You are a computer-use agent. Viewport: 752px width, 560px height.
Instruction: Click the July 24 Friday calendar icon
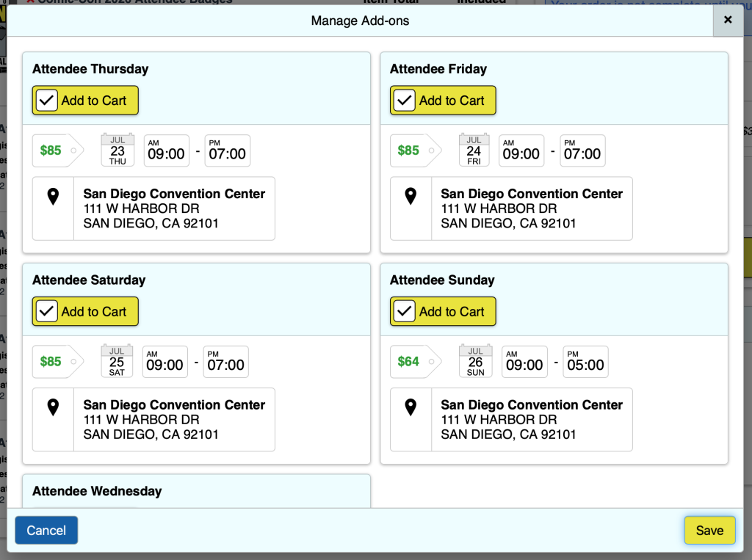(x=474, y=150)
